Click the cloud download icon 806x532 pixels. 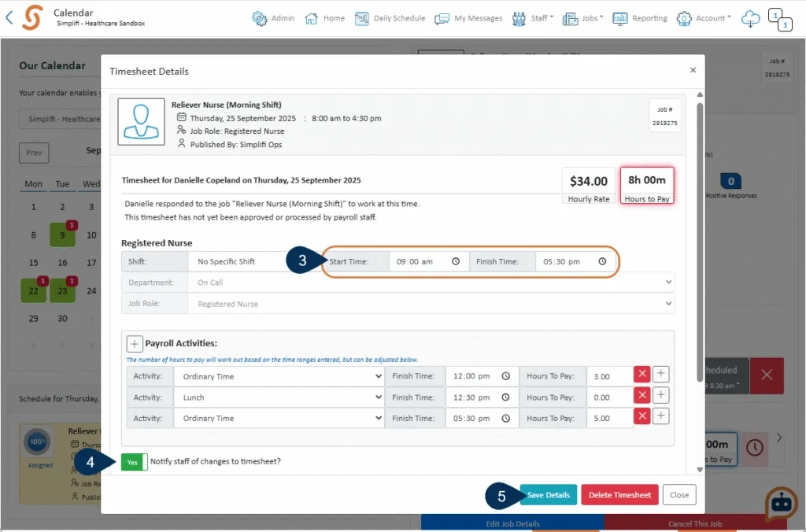click(750, 19)
